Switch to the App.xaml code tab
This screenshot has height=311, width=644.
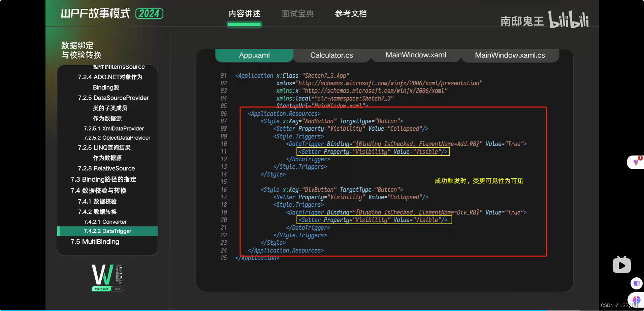point(254,55)
